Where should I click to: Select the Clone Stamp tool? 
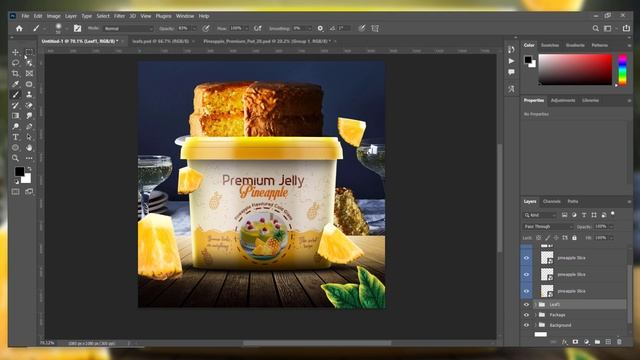(29, 95)
